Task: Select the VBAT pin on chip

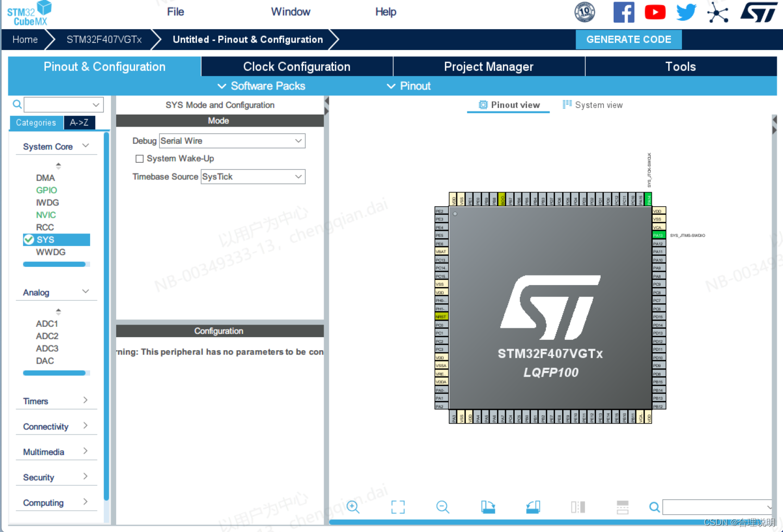Action: click(441, 252)
